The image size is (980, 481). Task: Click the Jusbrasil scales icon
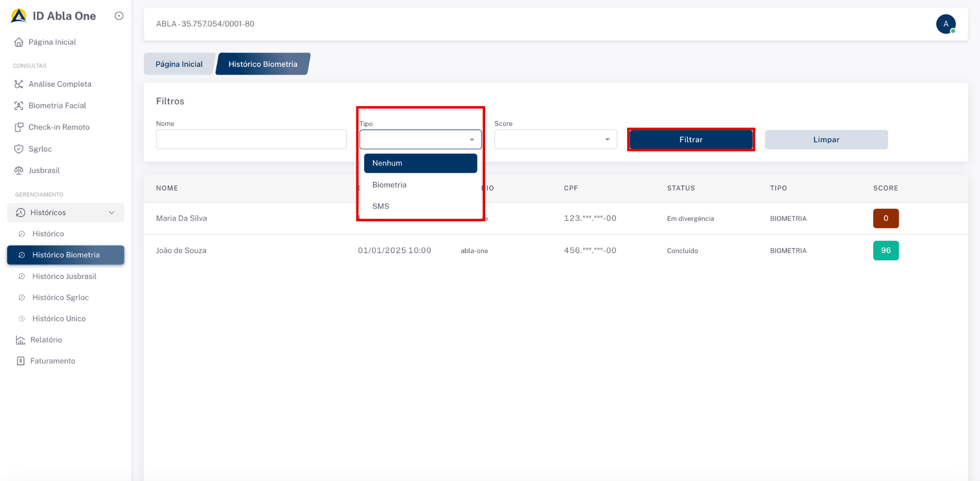(x=19, y=170)
